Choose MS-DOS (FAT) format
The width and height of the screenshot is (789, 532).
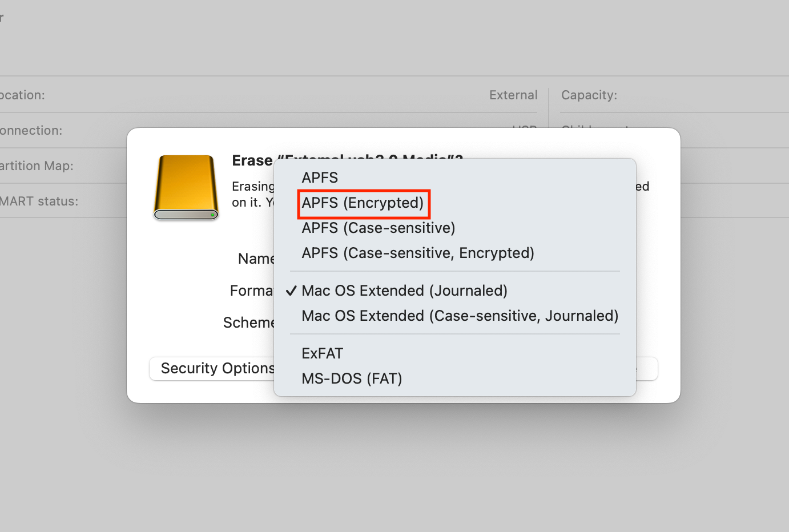click(x=352, y=378)
